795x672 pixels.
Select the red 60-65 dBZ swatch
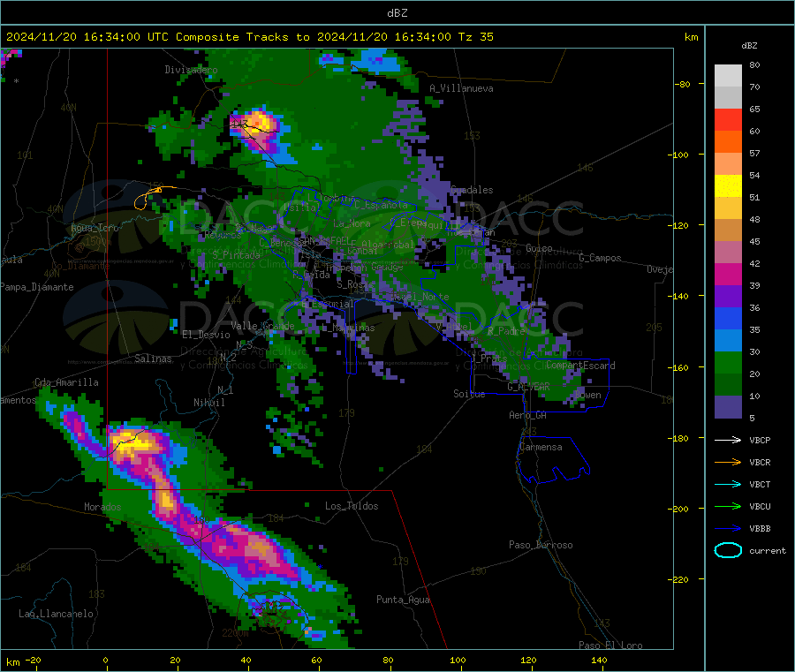[728, 119]
